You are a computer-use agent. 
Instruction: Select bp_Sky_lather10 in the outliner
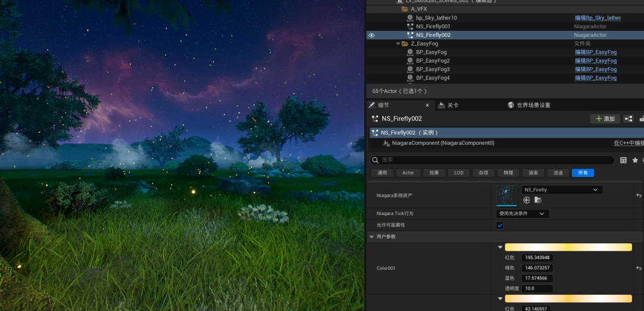(436, 18)
